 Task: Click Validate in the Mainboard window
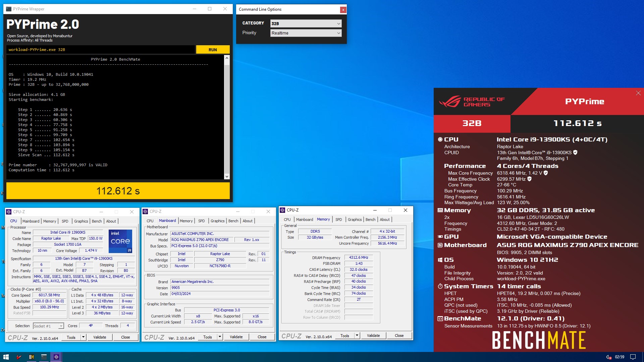(x=236, y=337)
